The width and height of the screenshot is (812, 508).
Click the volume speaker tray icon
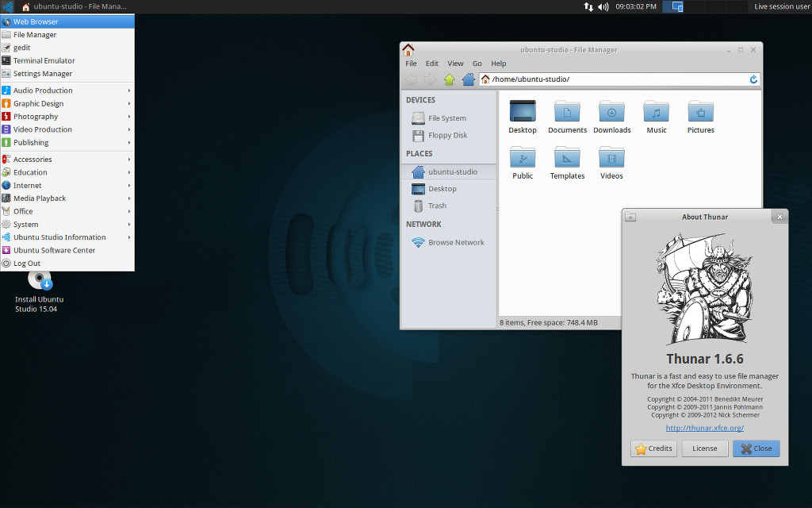(x=603, y=6)
